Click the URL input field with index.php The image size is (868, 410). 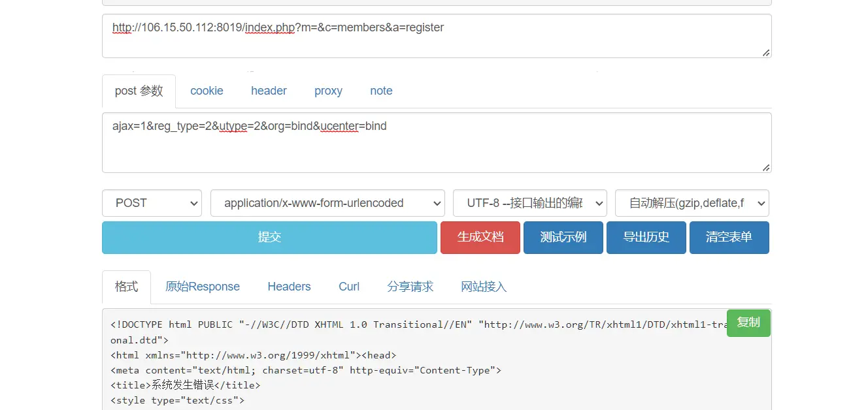[x=437, y=36]
